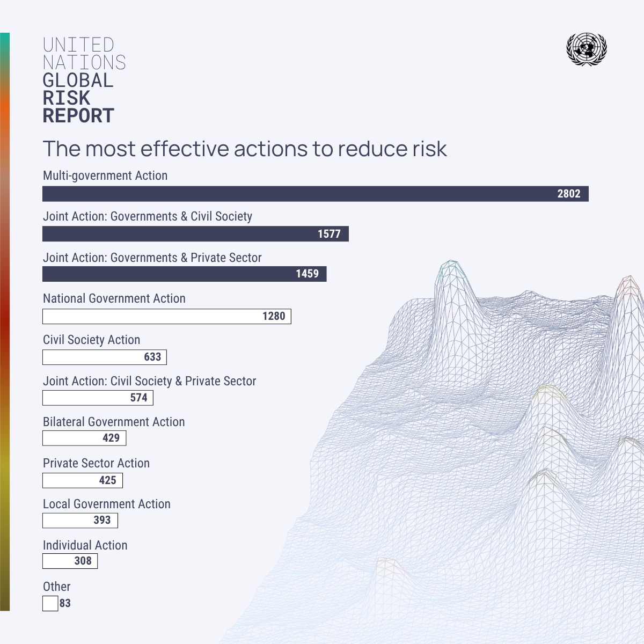
Task: Click the chart title about reducing risk
Action: 245,149
